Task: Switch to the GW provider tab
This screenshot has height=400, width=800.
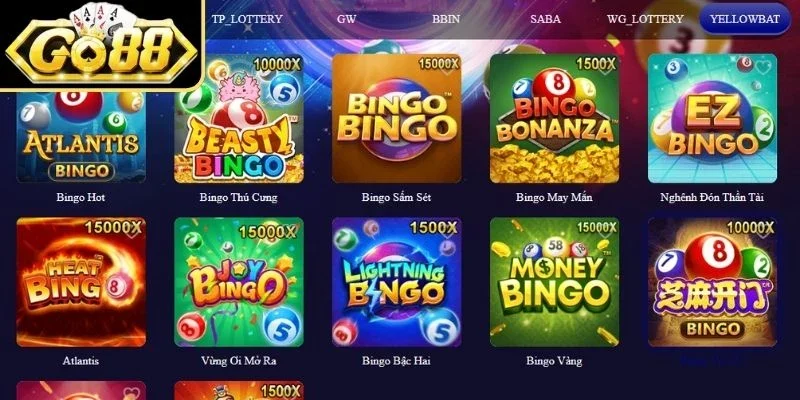Action: [346, 19]
